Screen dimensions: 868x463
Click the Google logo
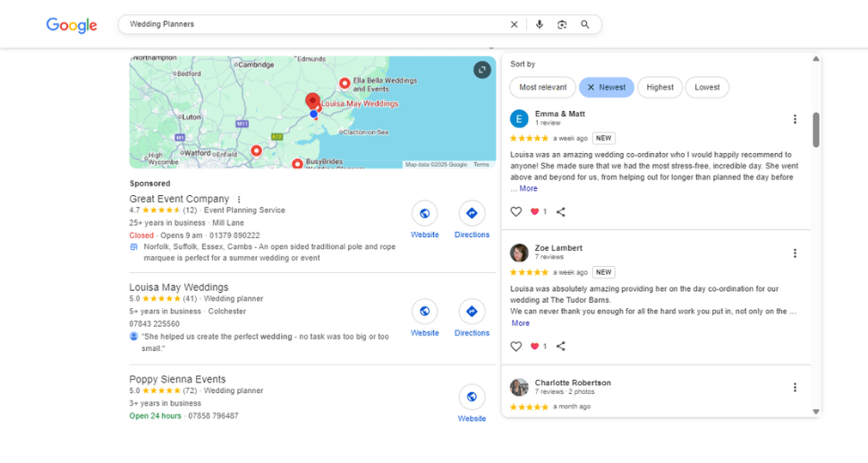(x=72, y=25)
